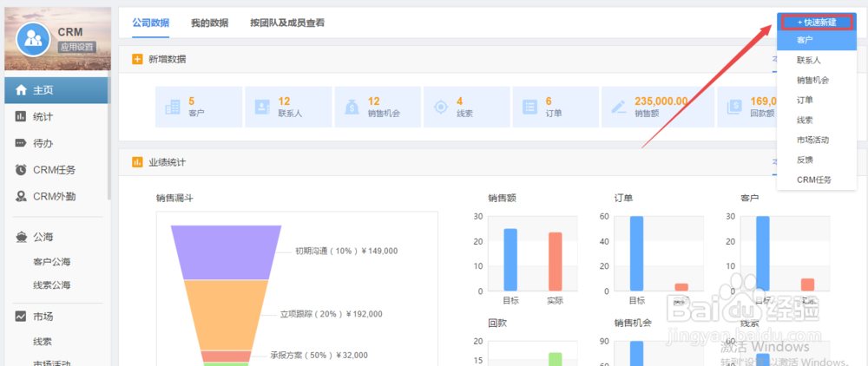Click the 市场 chart icon

coord(21,317)
